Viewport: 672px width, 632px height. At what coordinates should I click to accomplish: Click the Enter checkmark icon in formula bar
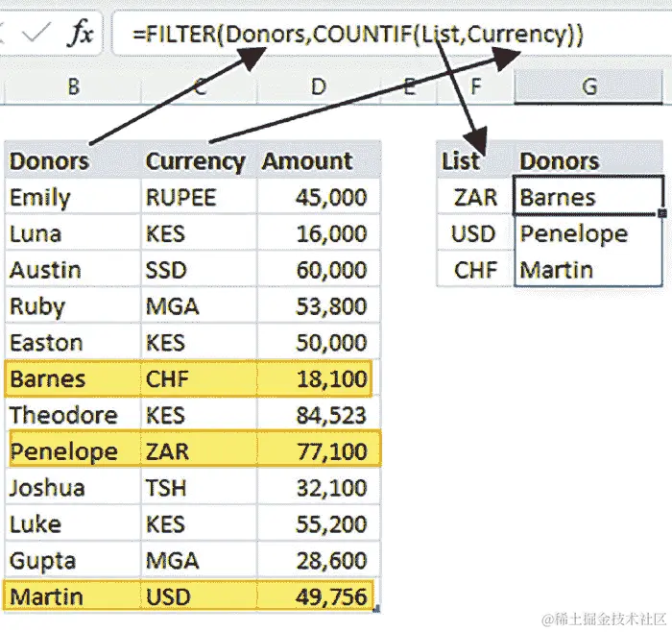click(36, 33)
